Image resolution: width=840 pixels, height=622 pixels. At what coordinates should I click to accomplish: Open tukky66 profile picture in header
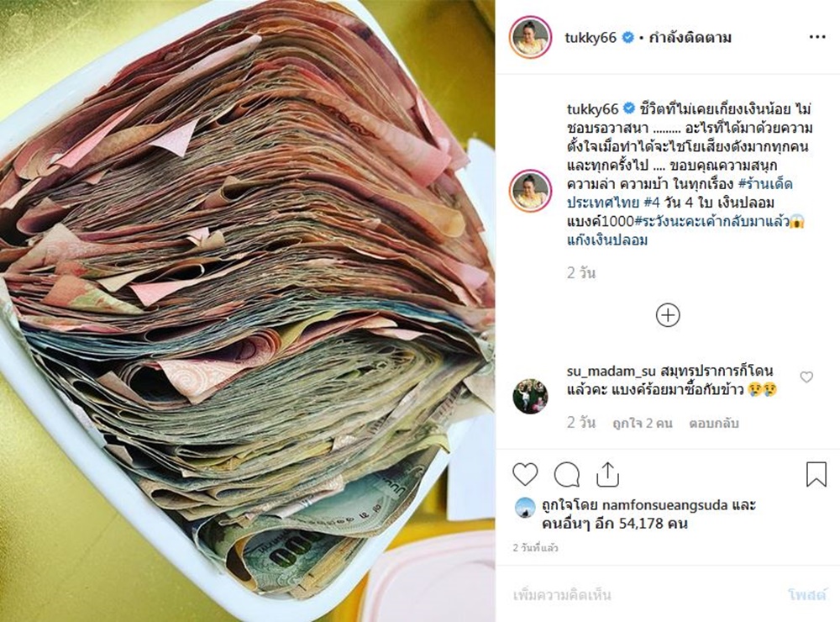pyautogui.click(x=530, y=37)
